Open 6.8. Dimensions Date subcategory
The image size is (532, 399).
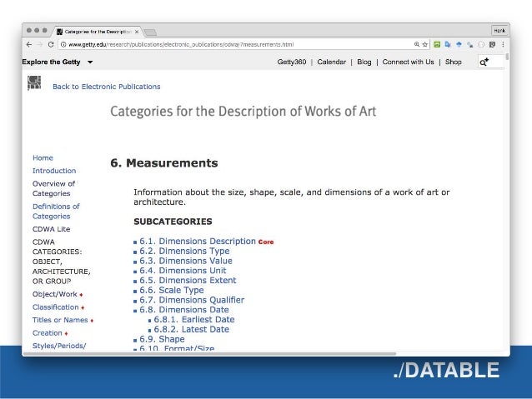point(184,310)
